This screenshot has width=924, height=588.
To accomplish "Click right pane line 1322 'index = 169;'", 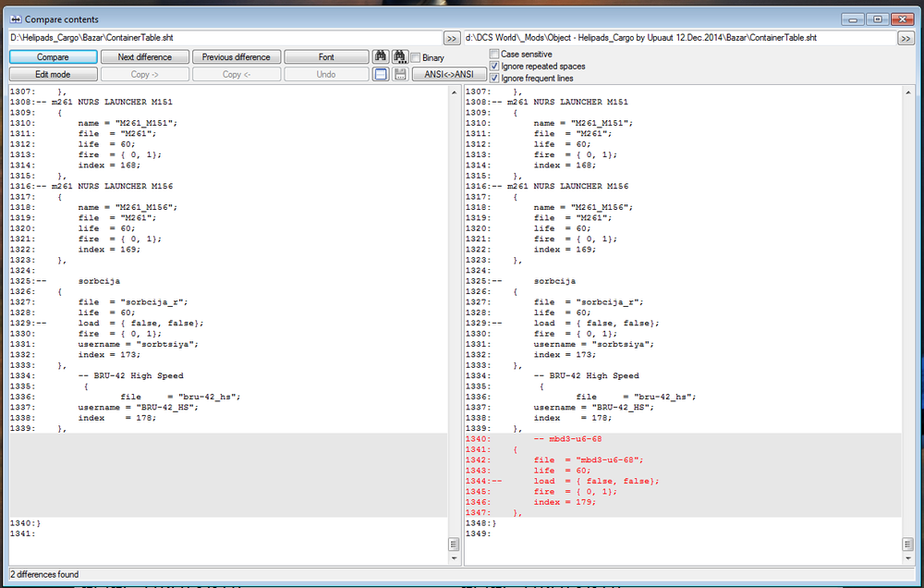I will (565, 250).
